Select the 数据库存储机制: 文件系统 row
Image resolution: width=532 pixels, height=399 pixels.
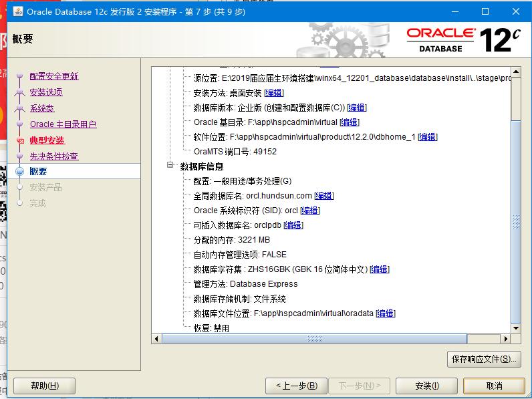point(239,299)
